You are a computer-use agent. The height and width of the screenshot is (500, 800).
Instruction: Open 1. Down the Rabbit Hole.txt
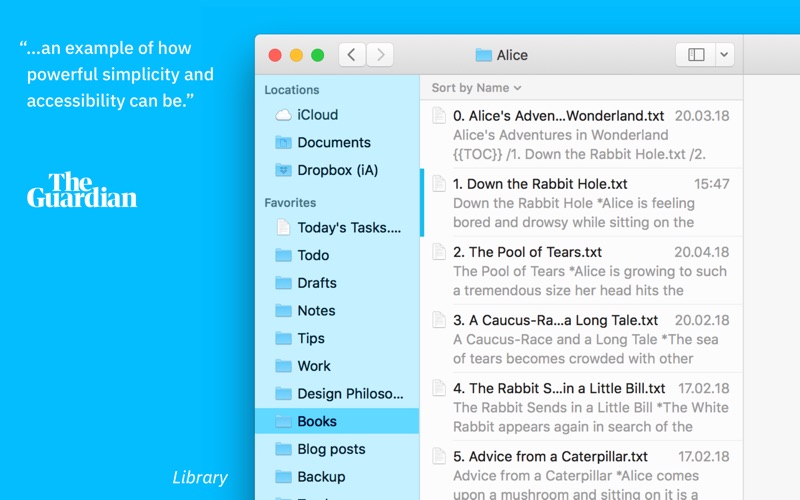coord(540,184)
